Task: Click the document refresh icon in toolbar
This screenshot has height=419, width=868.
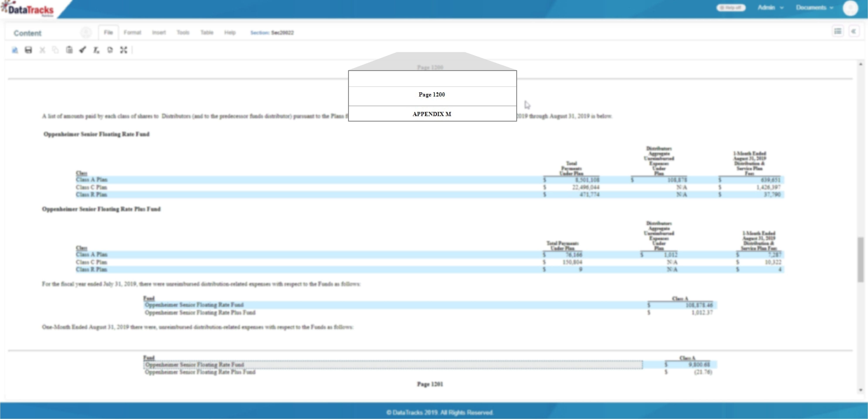Action: click(x=110, y=50)
